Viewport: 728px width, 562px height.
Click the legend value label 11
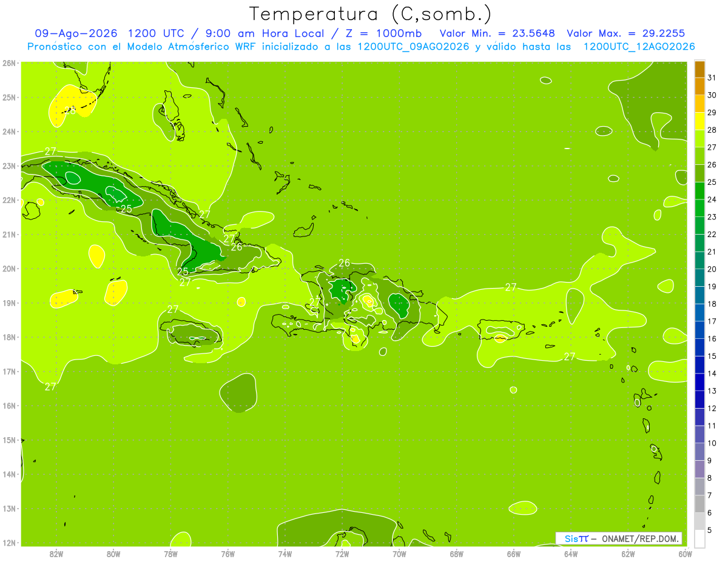(x=712, y=426)
